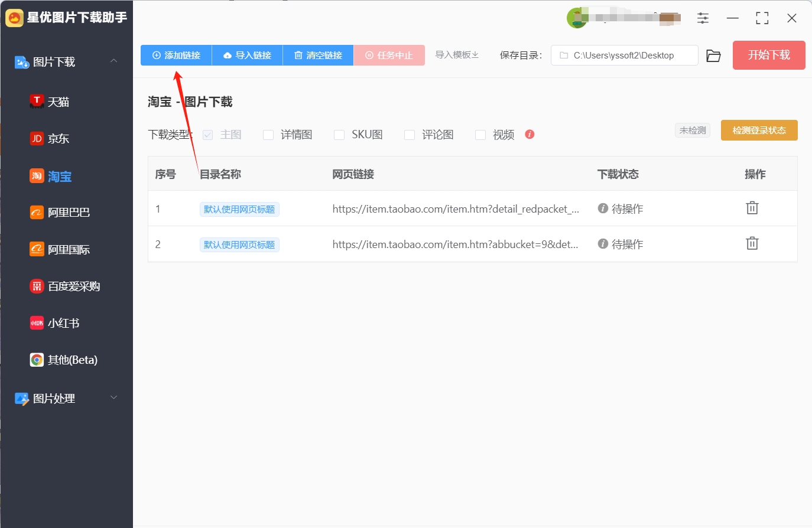Image resolution: width=812 pixels, height=528 pixels.
Task: Maximize the application window
Action: [x=762, y=18]
